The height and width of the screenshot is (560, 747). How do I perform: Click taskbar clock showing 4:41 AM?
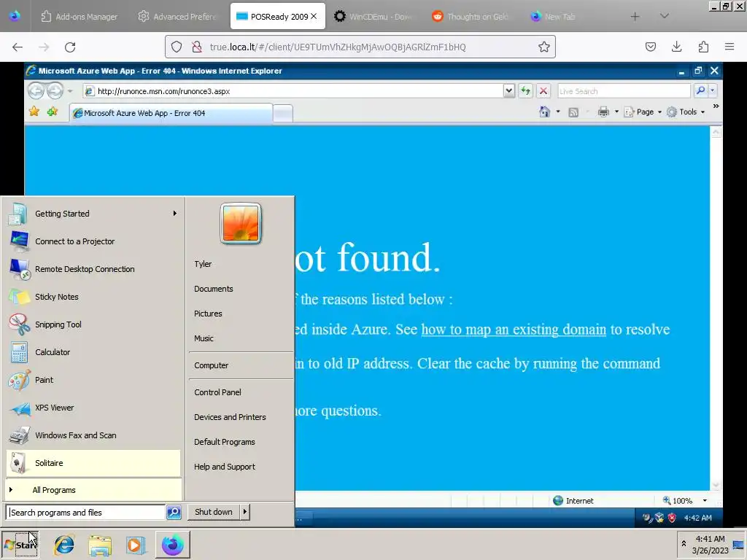(x=710, y=544)
